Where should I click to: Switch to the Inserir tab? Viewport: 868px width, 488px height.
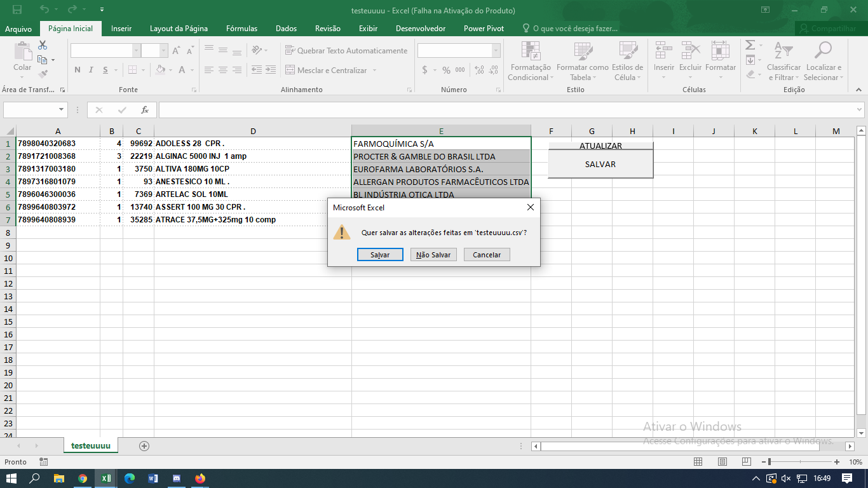tap(121, 29)
